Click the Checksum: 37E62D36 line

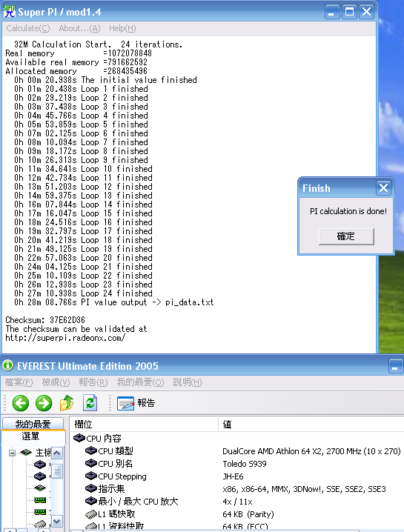[45, 320]
